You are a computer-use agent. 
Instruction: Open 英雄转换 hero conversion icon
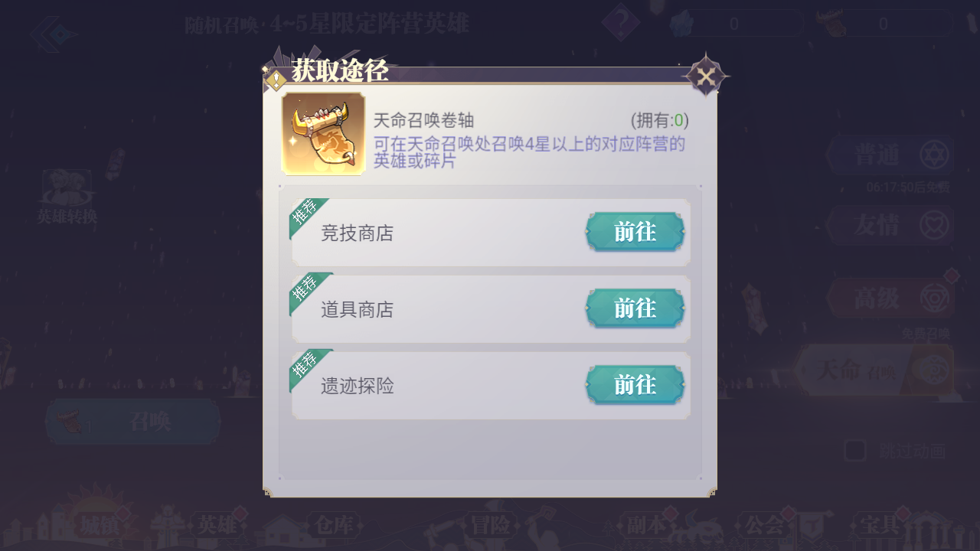[x=67, y=197]
